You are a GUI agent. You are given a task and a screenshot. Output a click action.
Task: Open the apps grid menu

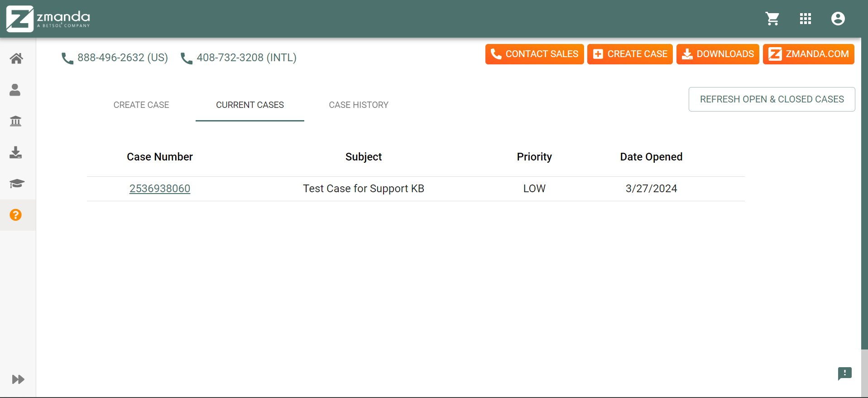(805, 19)
